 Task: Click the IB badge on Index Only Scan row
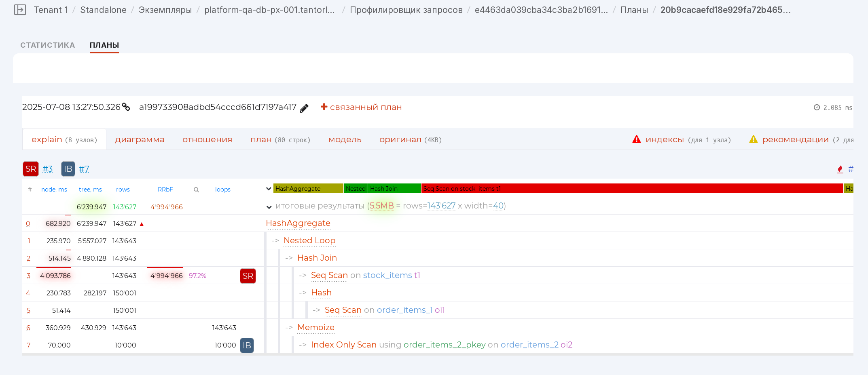[247, 346]
